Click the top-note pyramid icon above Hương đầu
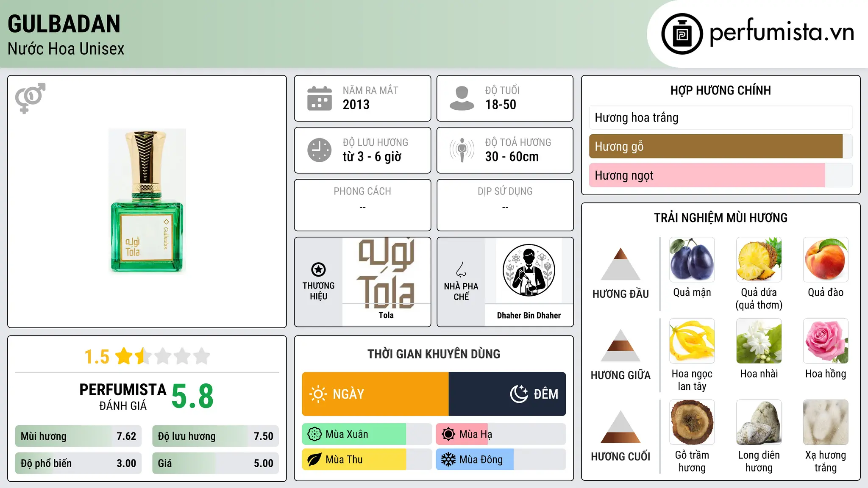The image size is (868, 488). point(620,264)
